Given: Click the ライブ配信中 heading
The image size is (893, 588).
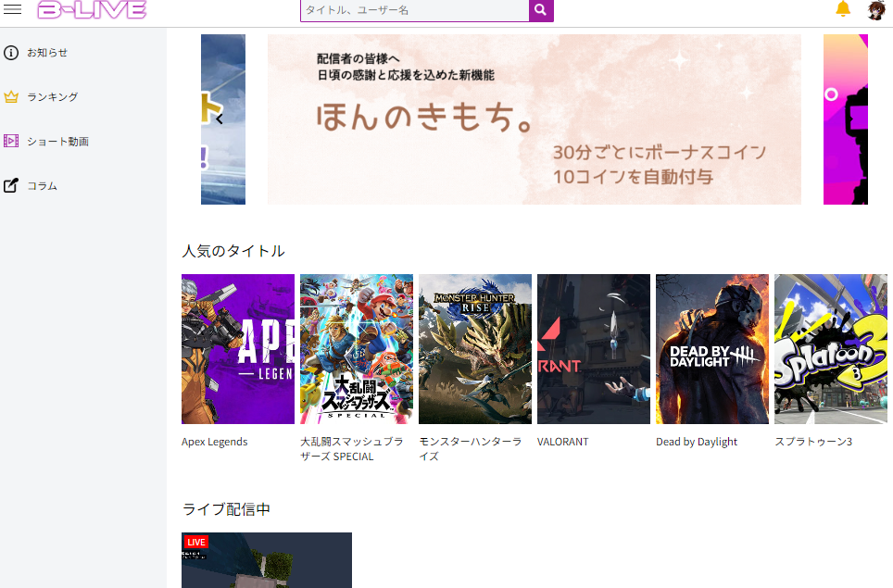Looking at the screenshot, I should 226,509.
